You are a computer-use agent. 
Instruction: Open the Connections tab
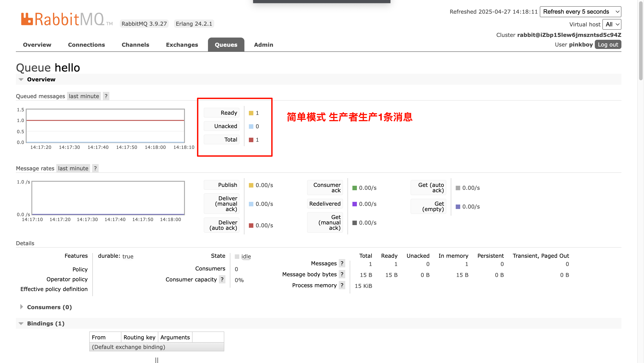[86, 45]
